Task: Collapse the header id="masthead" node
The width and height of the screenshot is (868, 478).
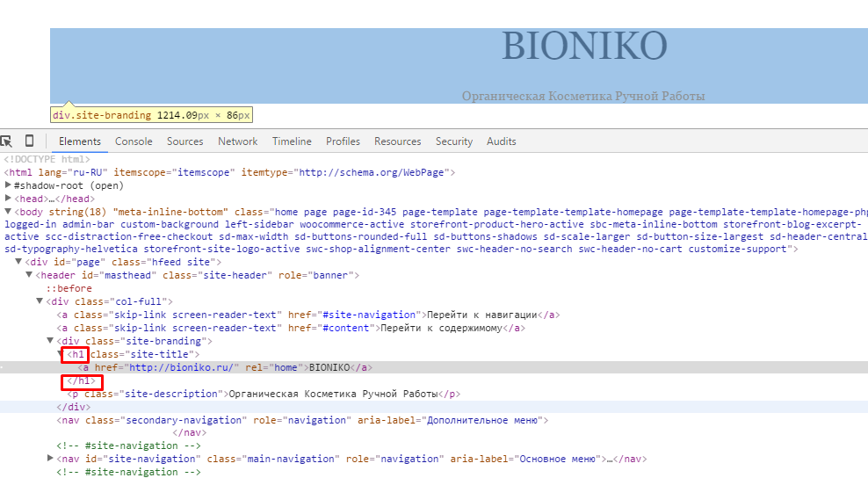Action: point(29,275)
